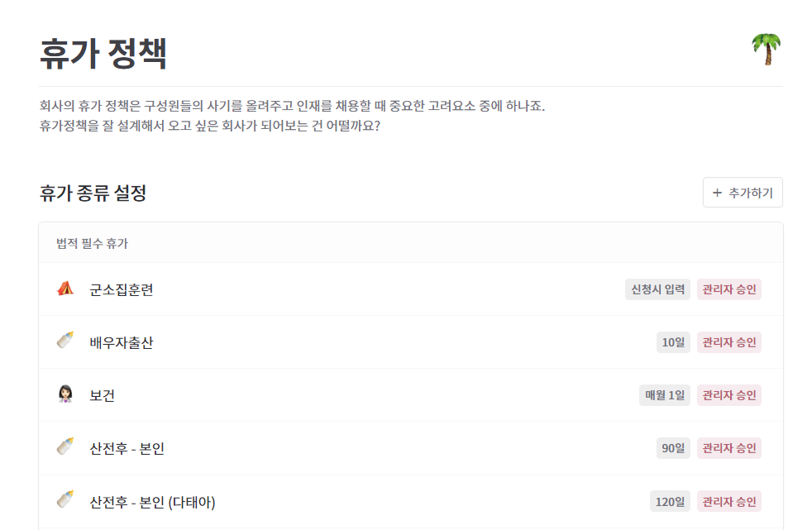Click the tent icon for 군소집훈련
Viewport: 812px width, 530px height.
[x=65, y=289]
